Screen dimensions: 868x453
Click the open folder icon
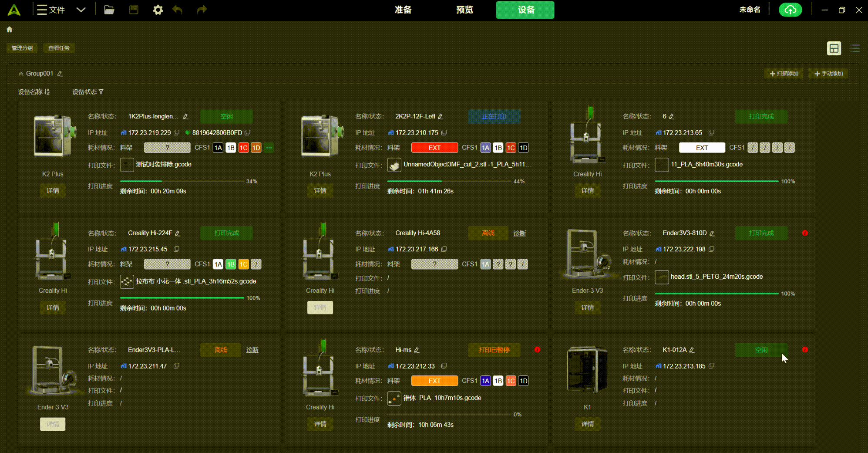tap(109, 10)
